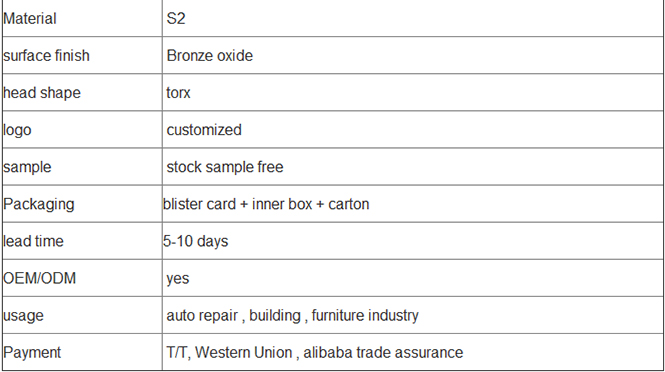Select blister card packaging description

coord(266,204)
